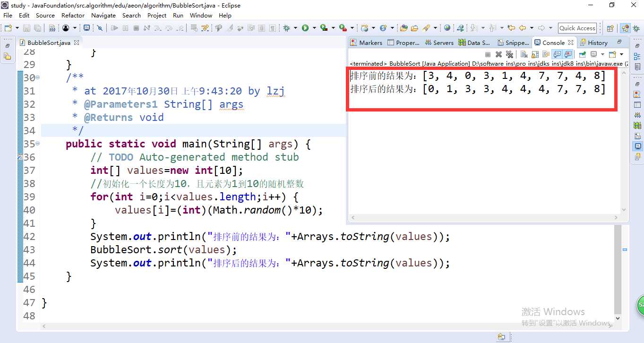Open the Run configurations dropdown arrow
The height and width of the screenshot is (343, 644).
[314, 28]
